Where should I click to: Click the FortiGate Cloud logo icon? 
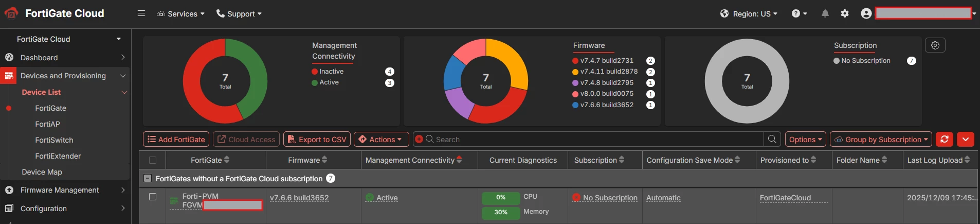[x=11, y=13]
